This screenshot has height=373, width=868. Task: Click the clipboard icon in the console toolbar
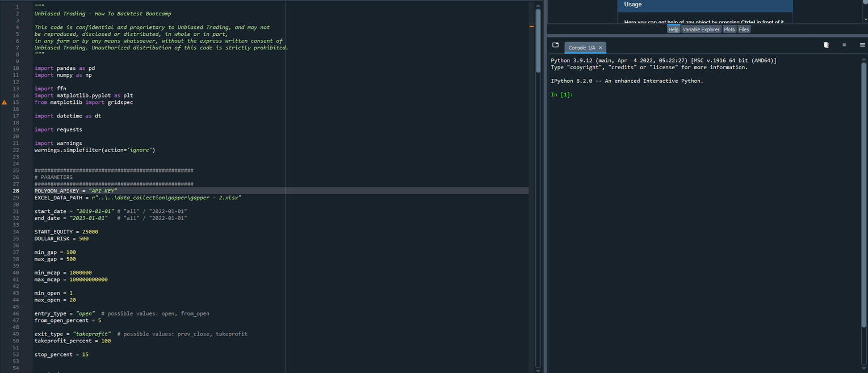(826, 45)
